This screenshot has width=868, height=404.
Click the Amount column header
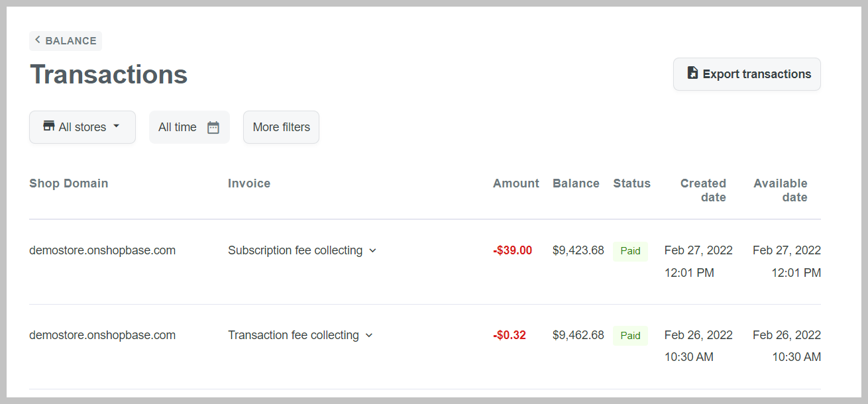tap(515, 183)
